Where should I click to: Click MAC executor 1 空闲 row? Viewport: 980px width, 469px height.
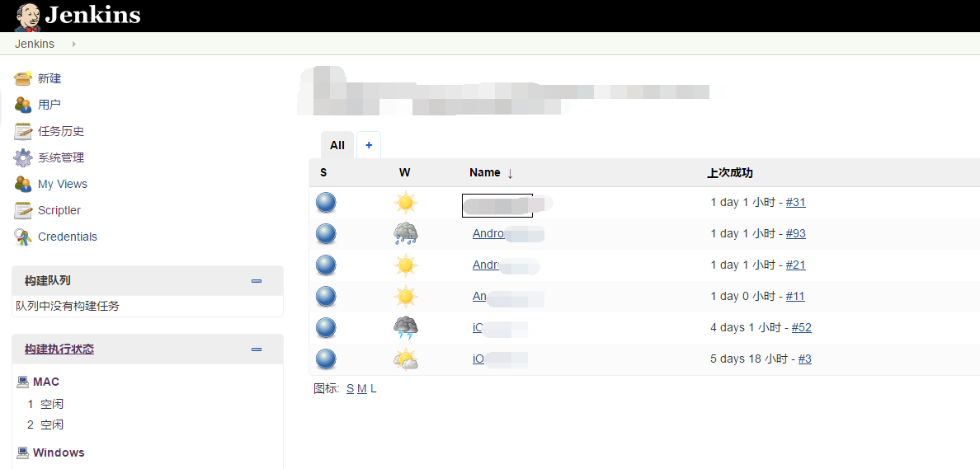click(45, 404)
